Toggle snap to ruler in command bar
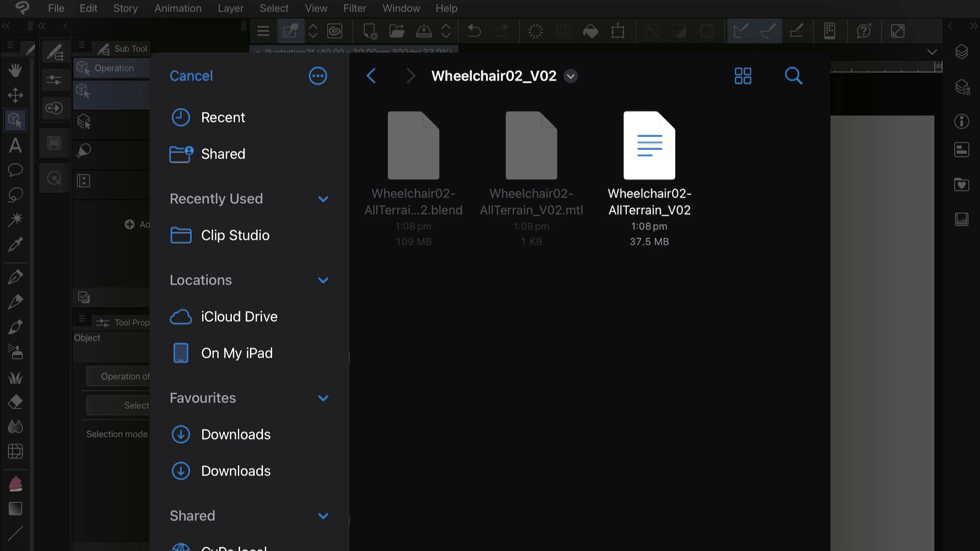This screenshot has height=551, width=980. [741, 31]
